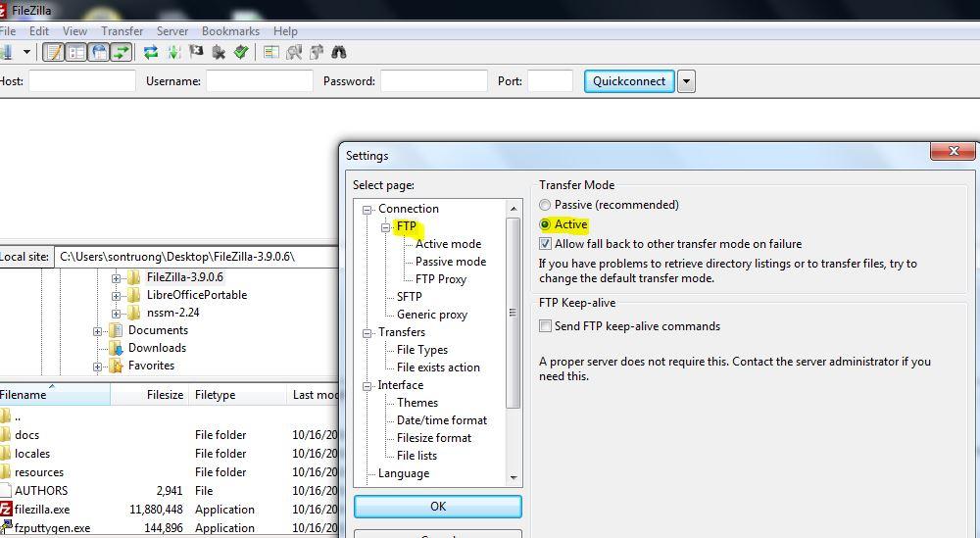This screenshot has height=538, width=980.
Task: Click the refresh file lists icon
Action: [151, 52]
